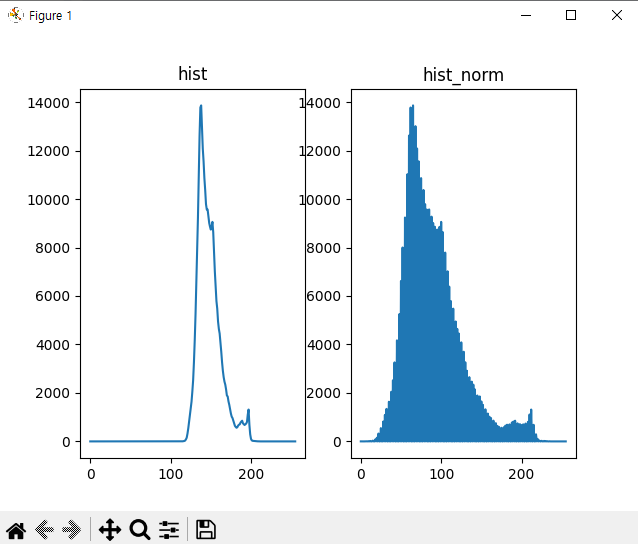Click the matplotlib icon in the title bar
This screenshot has height=544, width=638.
(15, 15)
